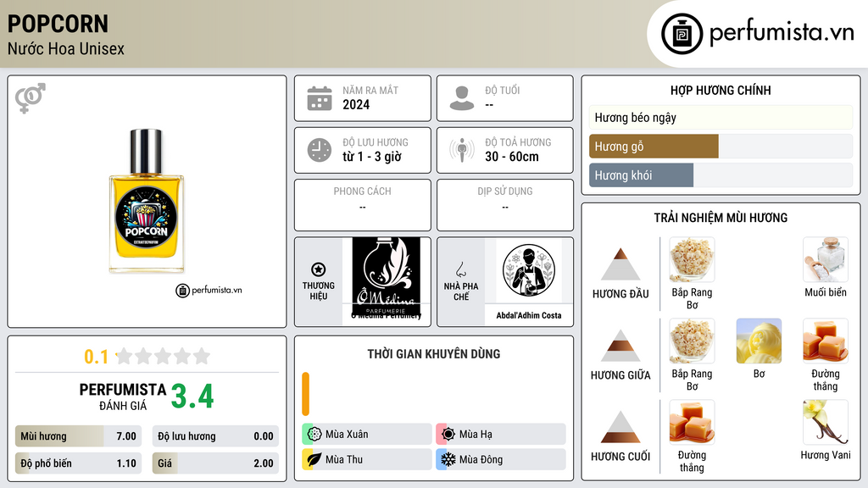Click the Mùa Đông season label
Viewport: 868px width, 488px height.
(x=481, y=459)
